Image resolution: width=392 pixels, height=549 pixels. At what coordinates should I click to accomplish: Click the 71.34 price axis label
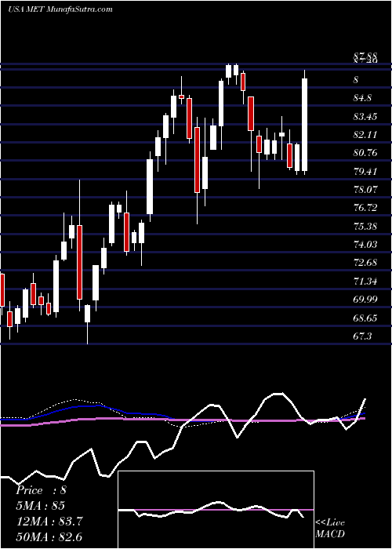click(365, 281)
